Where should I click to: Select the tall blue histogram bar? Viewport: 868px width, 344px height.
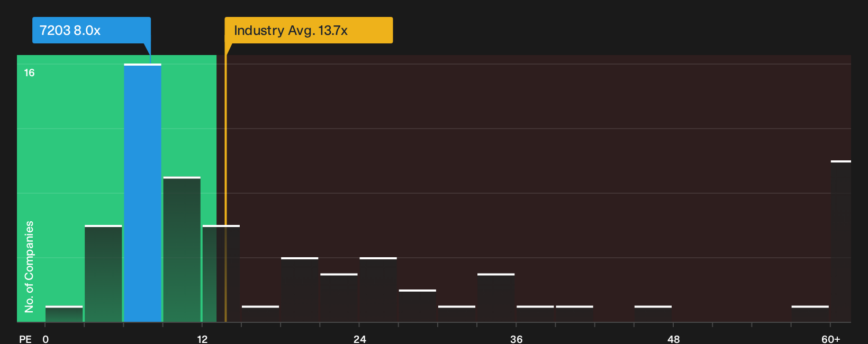click(142, 193)
